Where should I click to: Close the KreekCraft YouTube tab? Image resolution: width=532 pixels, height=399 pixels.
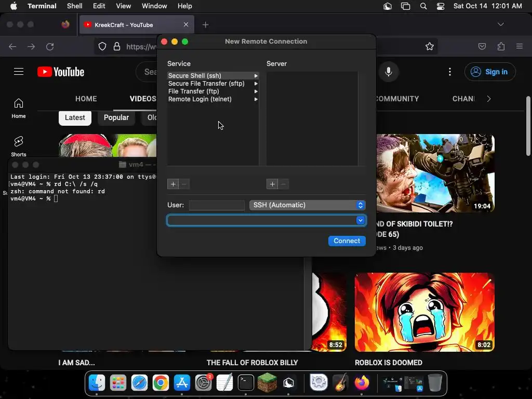click(186, 24)
